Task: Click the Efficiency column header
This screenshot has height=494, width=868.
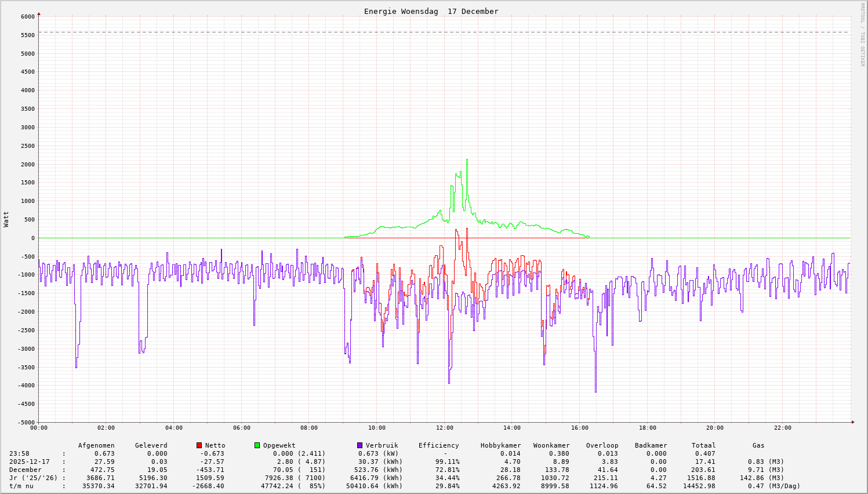Action: [438, 446]
